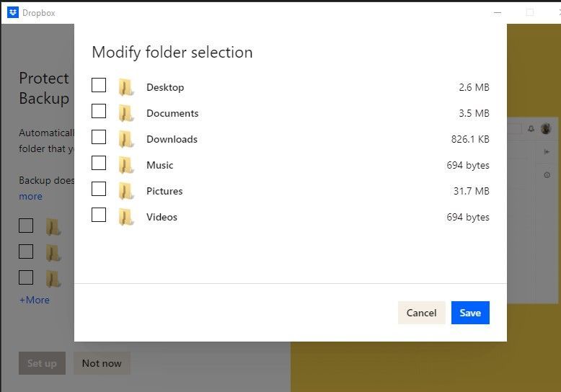The width and height of the screenshot is (561, 392).
Task: Expand the +More folders link
Action: click(x=35, y=300)
